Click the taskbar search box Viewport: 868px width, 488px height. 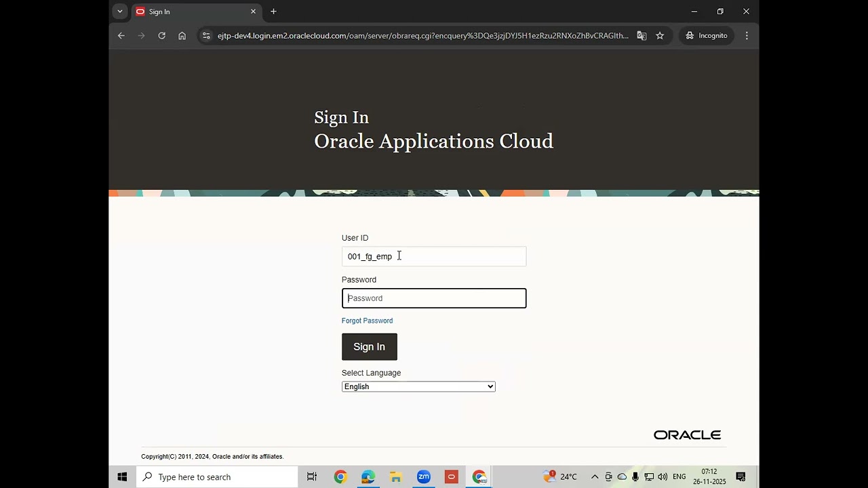[x=217, y=477]
